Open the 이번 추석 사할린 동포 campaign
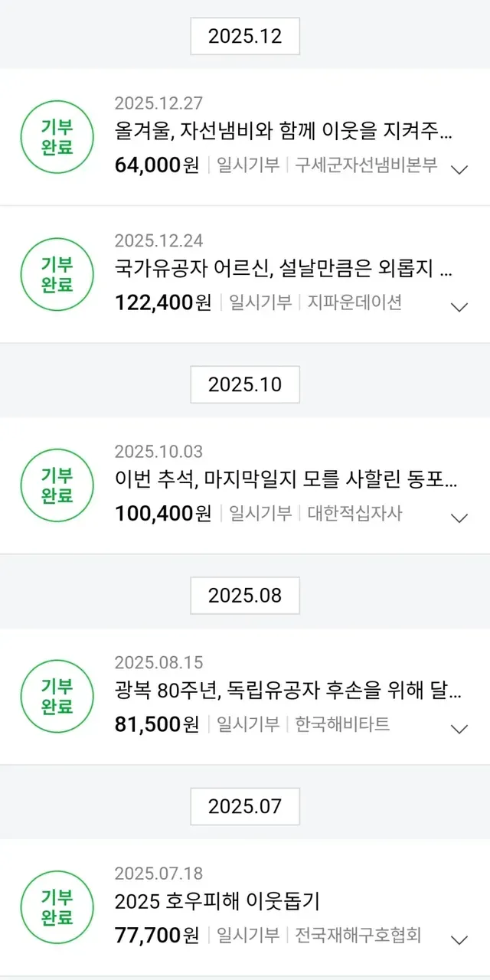 287,480
